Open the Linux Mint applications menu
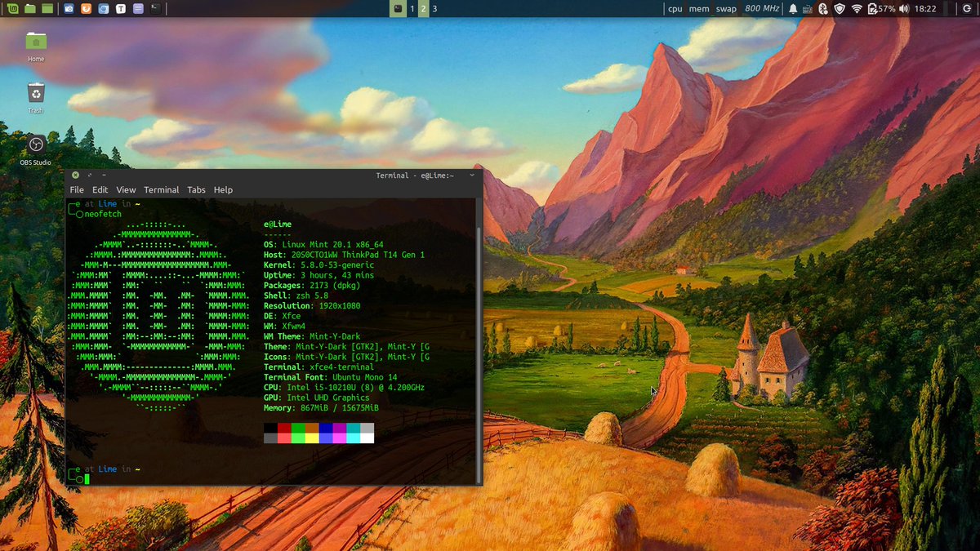The image size is (980, 551). click(12, 8)
